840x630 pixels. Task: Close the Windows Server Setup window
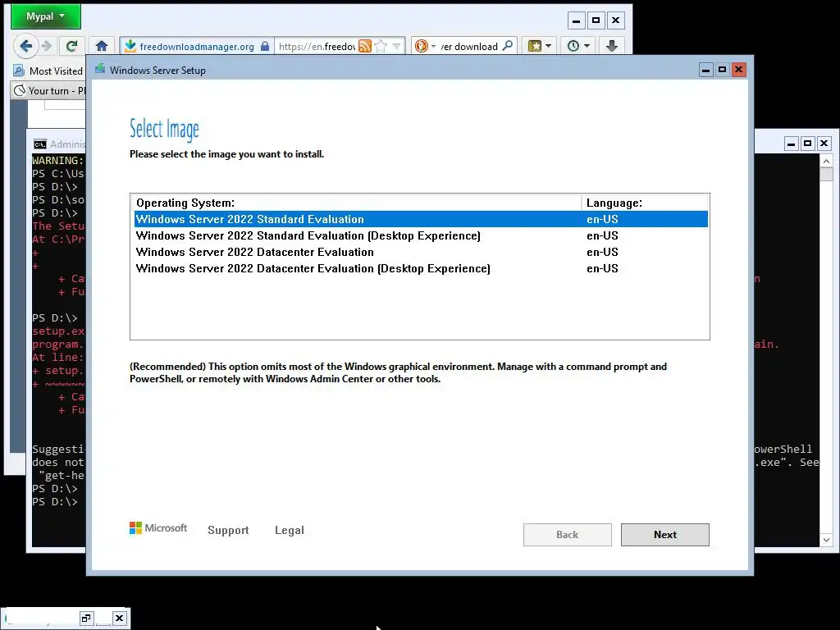point(739,70)
